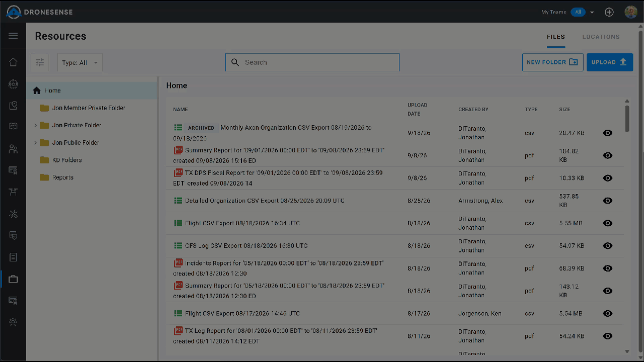Click folder icon of KD Folders
The width and height of the screenshot is (644, 362).
44,160
